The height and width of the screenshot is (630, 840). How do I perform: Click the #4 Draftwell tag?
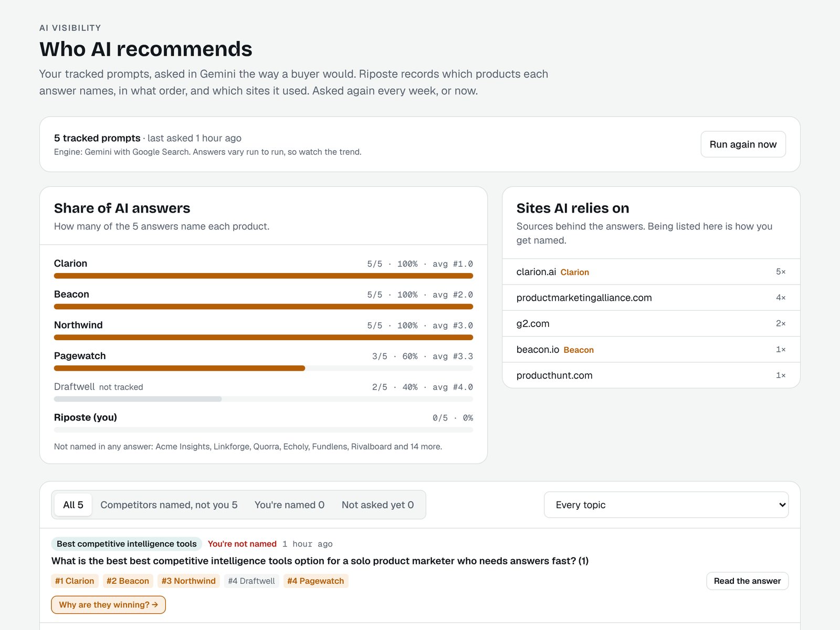(x=251, y=581)
